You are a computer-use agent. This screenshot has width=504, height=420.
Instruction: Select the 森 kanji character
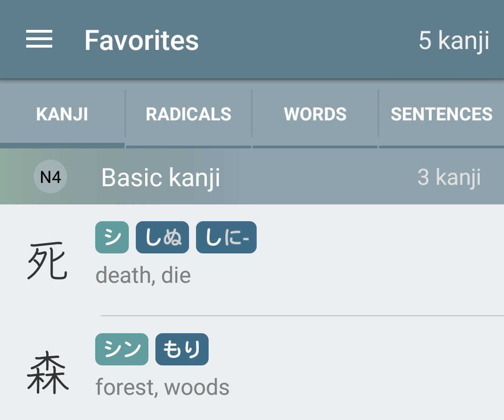48,372
